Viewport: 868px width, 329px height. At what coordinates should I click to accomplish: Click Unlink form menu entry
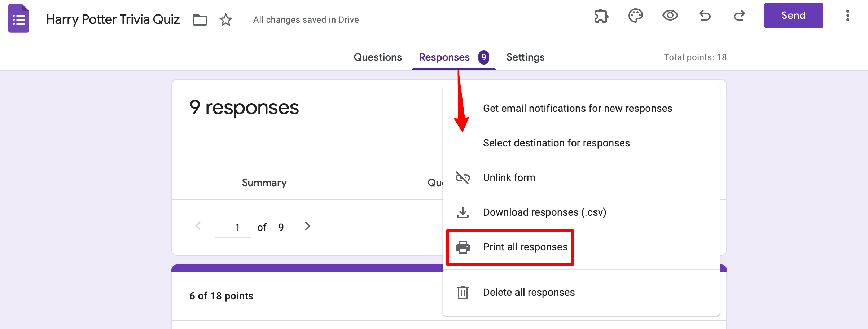(581, 177)
